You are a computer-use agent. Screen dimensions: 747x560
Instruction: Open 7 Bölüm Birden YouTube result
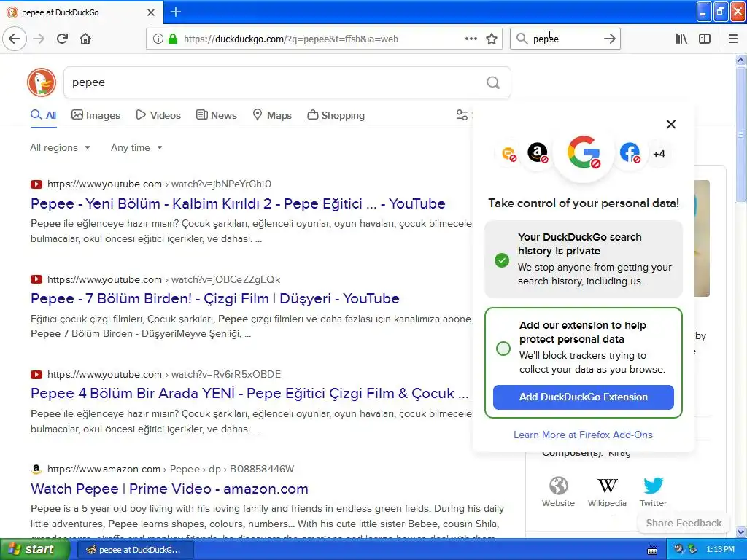(215, 298)
